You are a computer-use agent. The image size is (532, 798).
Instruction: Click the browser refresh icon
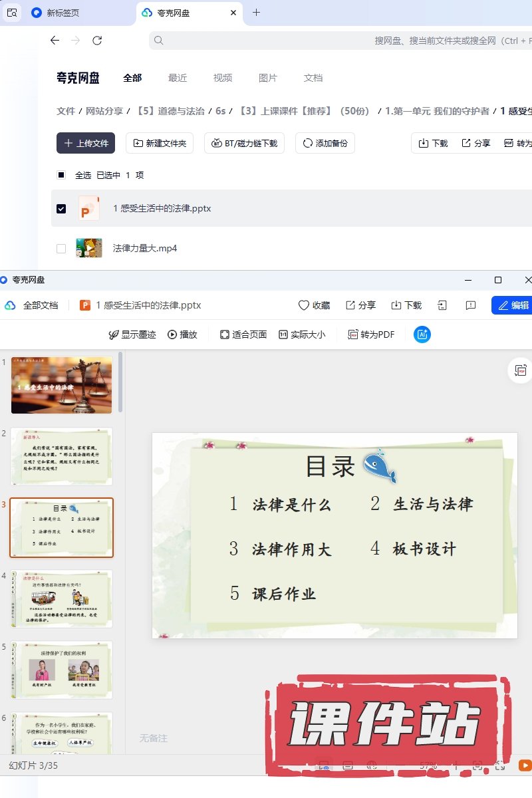[x=97, y=41]
